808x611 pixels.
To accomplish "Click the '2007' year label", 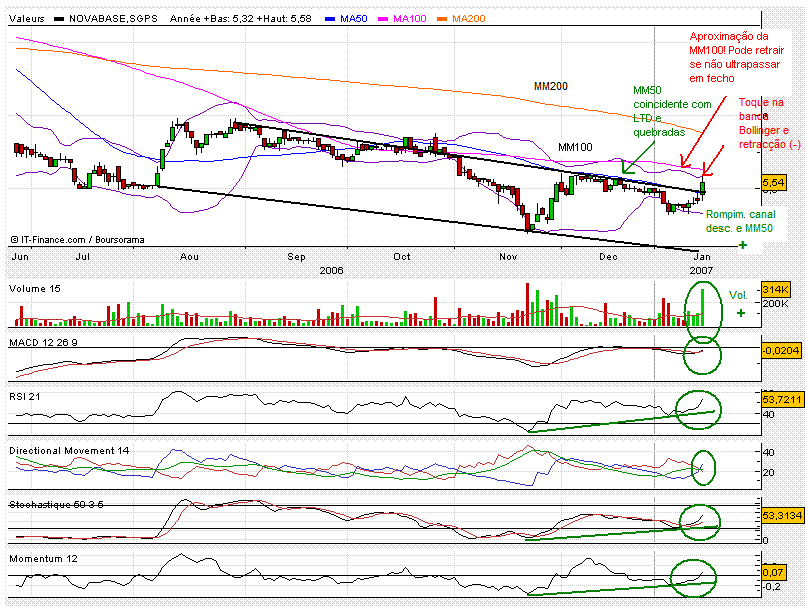I will (701, 270).
